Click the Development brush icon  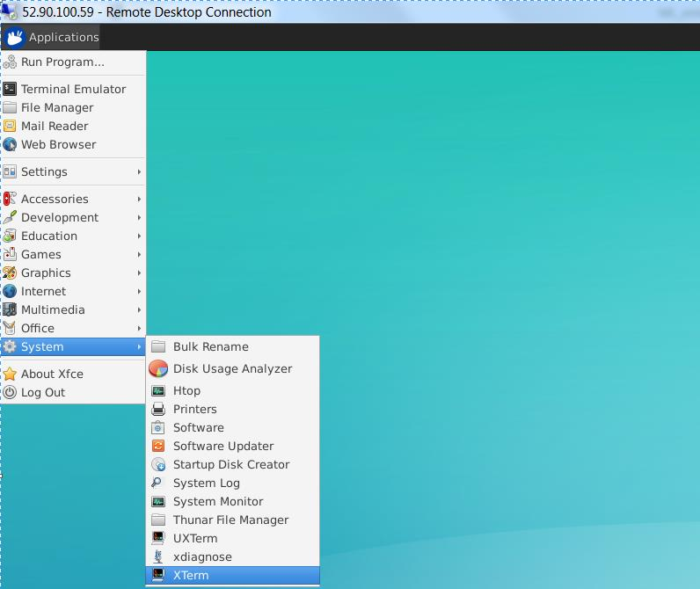10,217
